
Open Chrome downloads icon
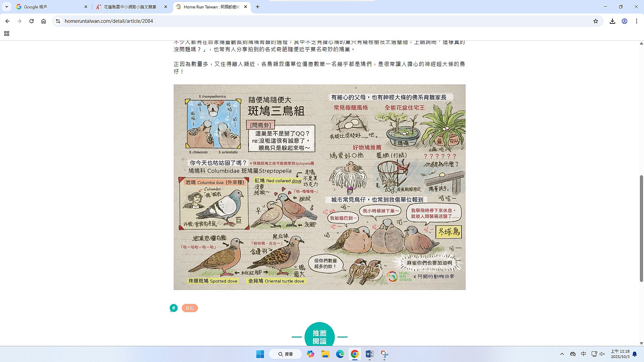tap(612, 21)
